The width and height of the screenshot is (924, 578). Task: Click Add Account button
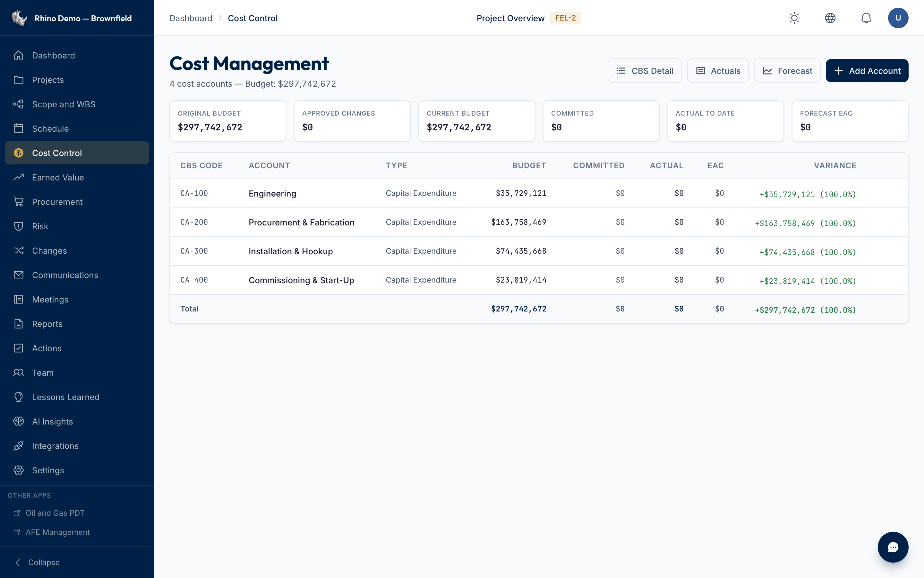click(867, 71)
